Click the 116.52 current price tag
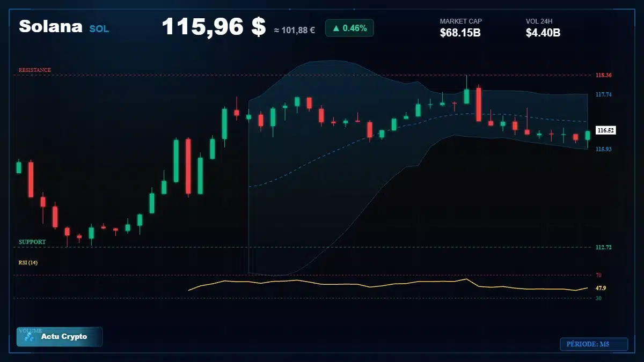The image size is (644, 362). (x=606, y=130)
